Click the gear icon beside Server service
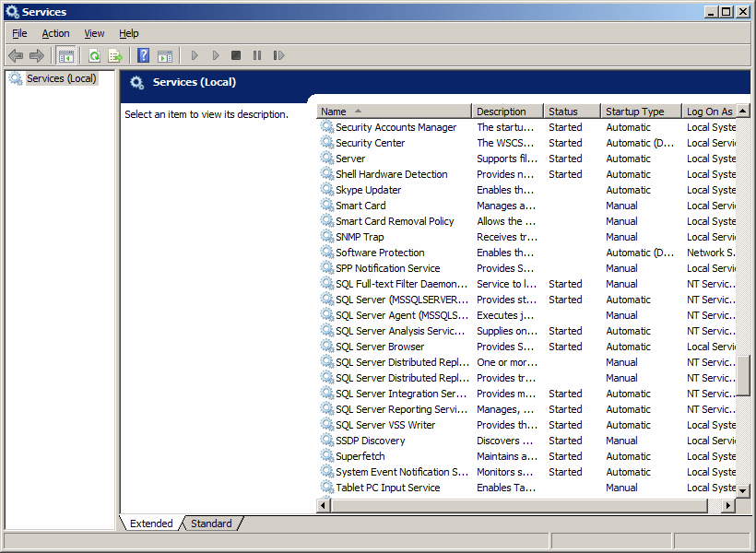 click(x=327, y=159)
